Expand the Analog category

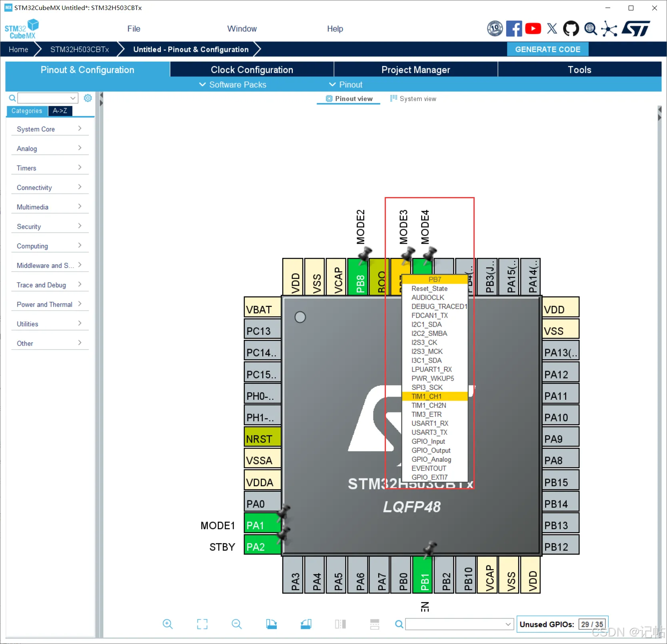click(50, 149)
